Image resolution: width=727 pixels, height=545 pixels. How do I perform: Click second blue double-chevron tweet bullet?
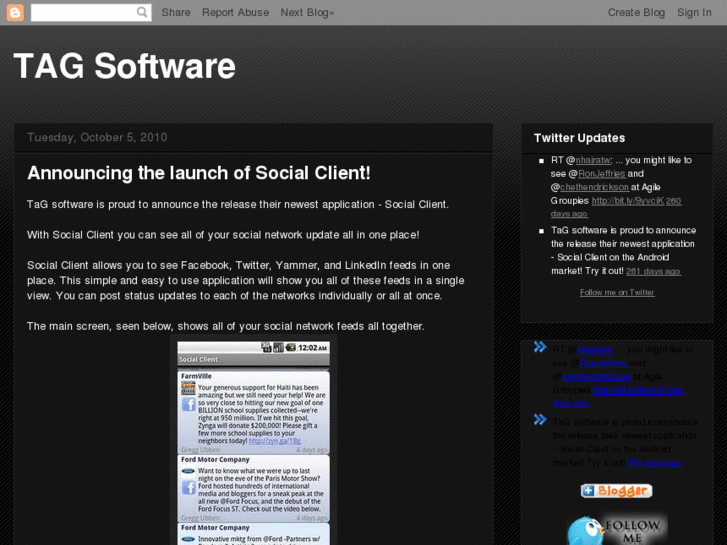point(540,420)
